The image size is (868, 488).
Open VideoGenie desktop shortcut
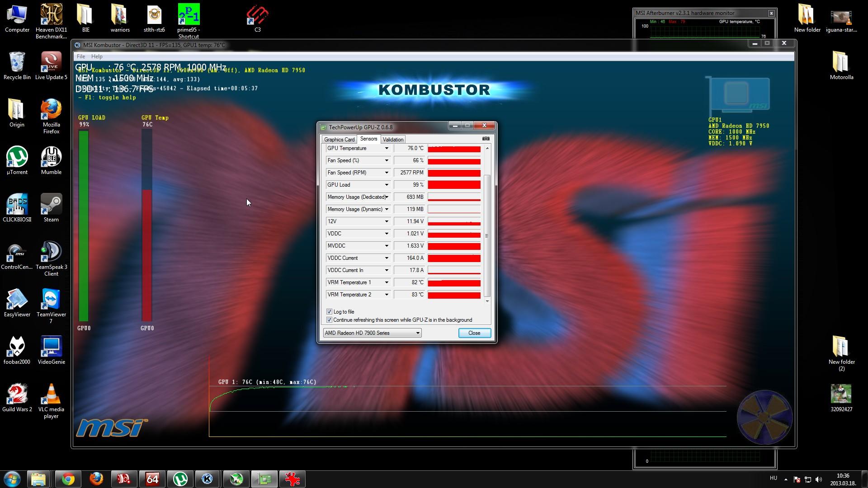51,350
